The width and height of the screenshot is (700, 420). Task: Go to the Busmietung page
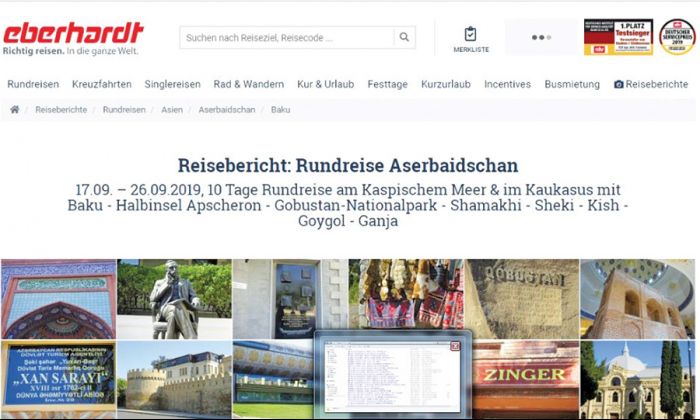click(572, 85)
